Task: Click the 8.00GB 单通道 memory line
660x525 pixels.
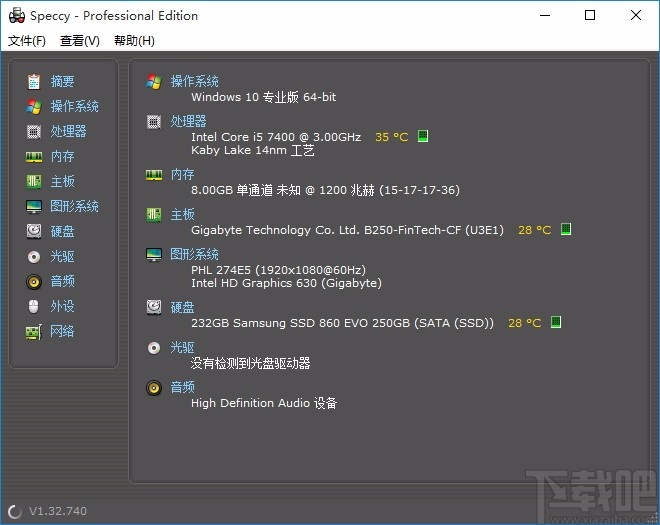Action: coord(325,190)
